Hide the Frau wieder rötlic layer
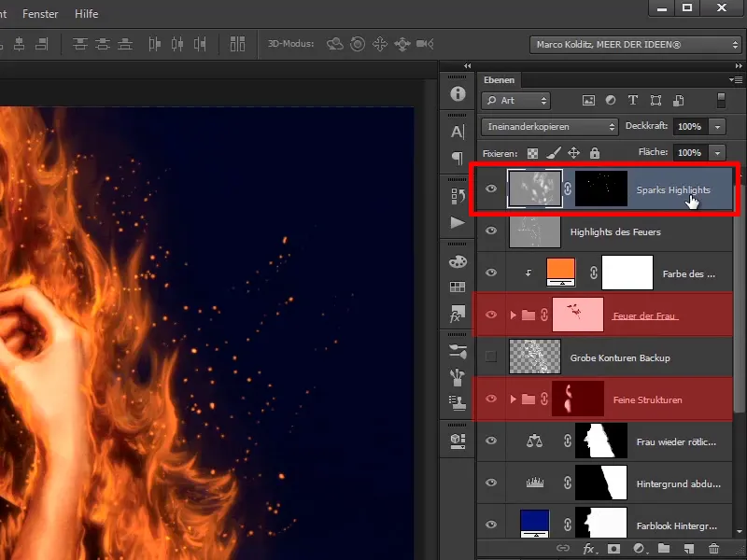This screenshot has height=560, width=747. [x=491, y=441]
